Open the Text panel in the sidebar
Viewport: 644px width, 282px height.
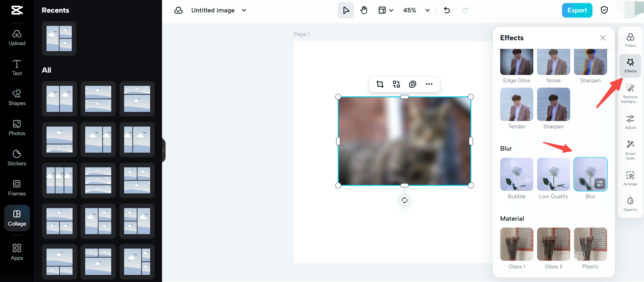17,67
